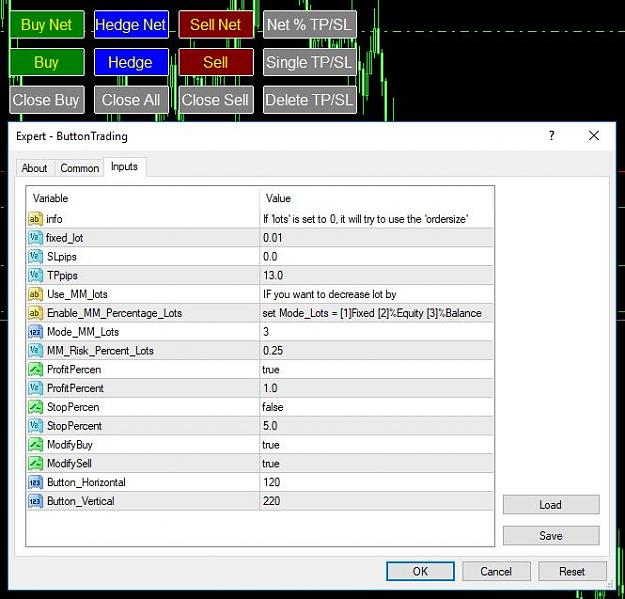The height and width of the screenshot is (599, 625).
Task: Click the fixed_lot variable type icon
Action: 35,238
